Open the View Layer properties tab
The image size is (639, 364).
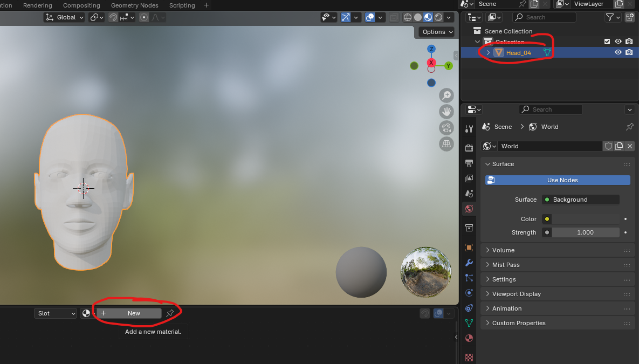point(469,178)
